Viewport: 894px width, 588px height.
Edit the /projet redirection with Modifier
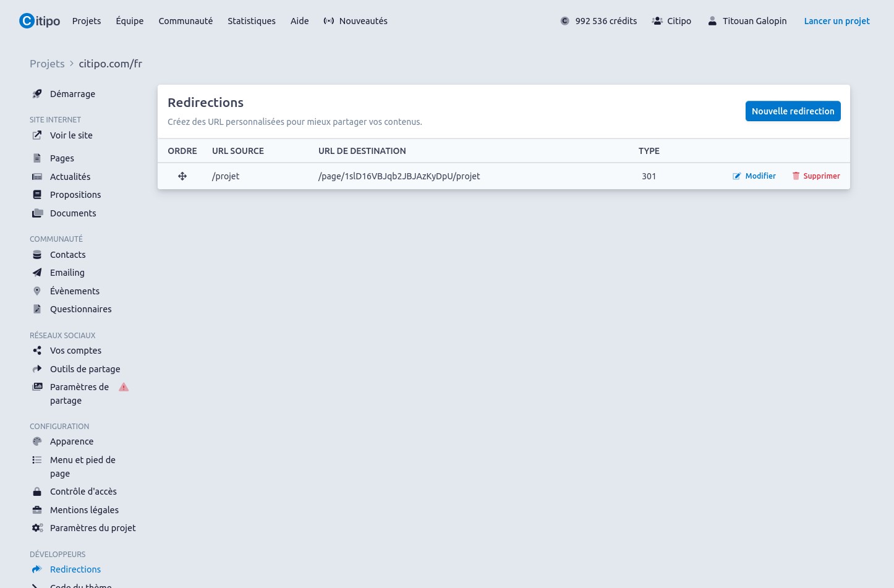point(754,176)
